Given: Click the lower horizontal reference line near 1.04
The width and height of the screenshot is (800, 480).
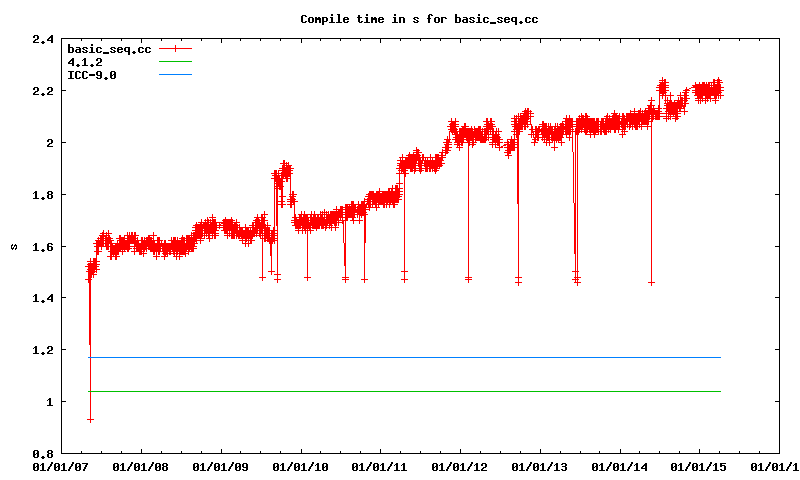Looking at the screenshot, I should pos(400,391).
